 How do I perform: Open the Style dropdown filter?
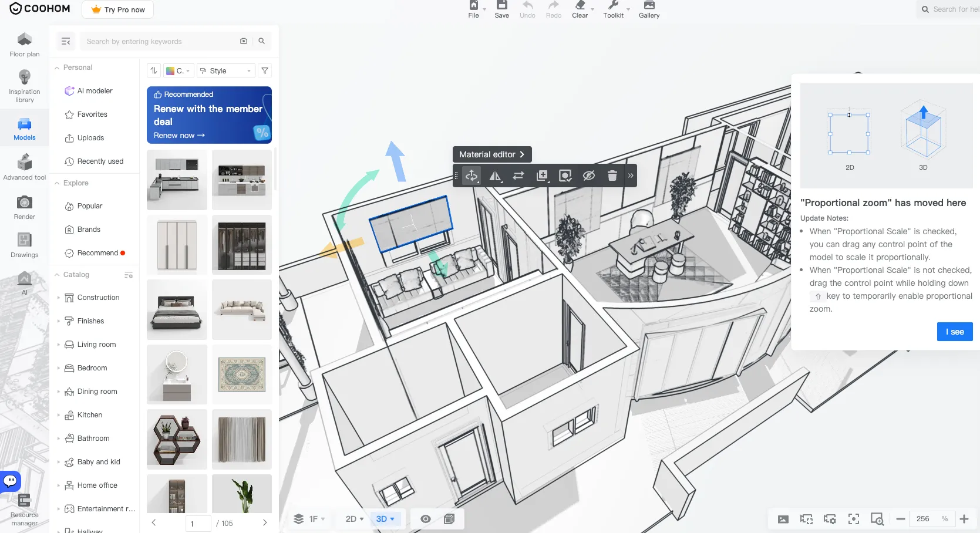click(x=226, y=70)
